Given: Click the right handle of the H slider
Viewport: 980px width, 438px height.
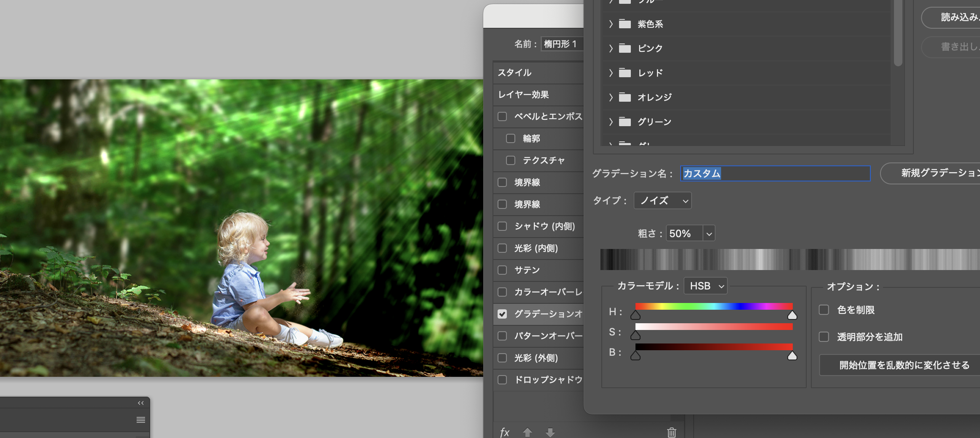Looking at the screenshot, I should (792, 315).
